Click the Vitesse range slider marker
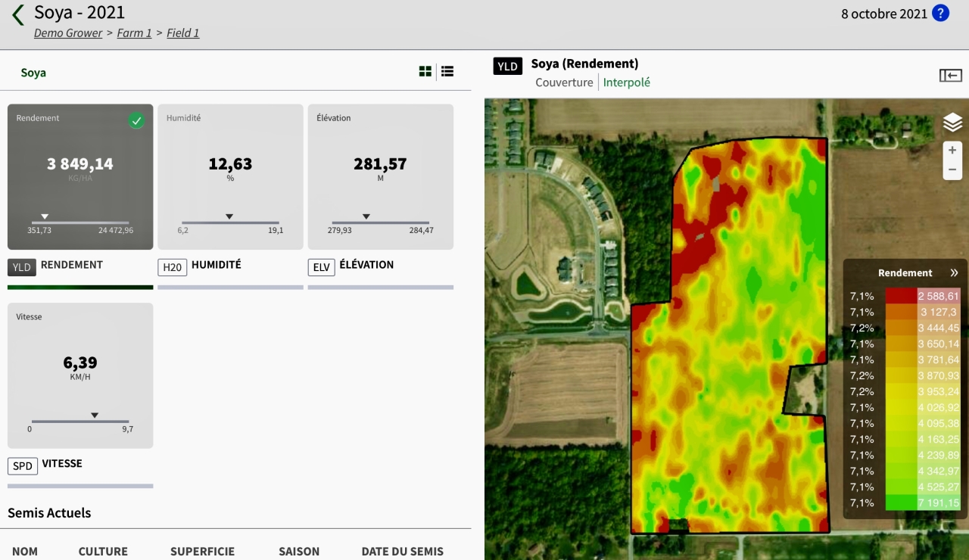 point(95,415)
